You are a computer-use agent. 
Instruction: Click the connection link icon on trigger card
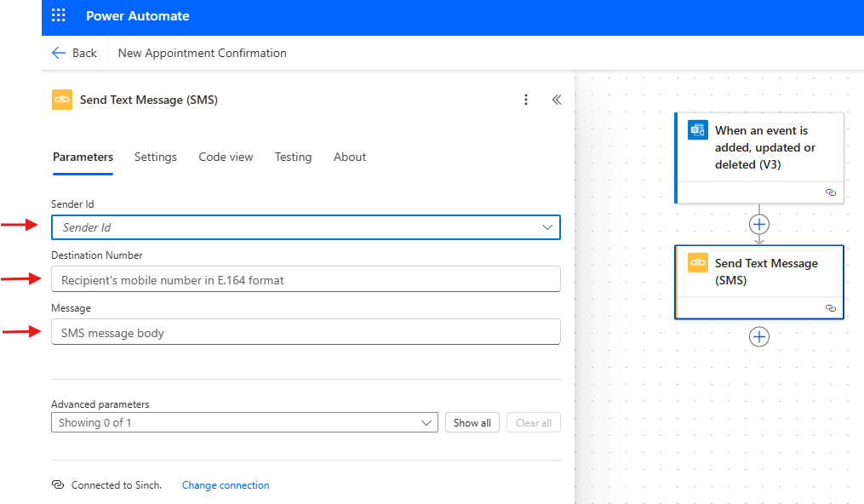click(831, 192)
